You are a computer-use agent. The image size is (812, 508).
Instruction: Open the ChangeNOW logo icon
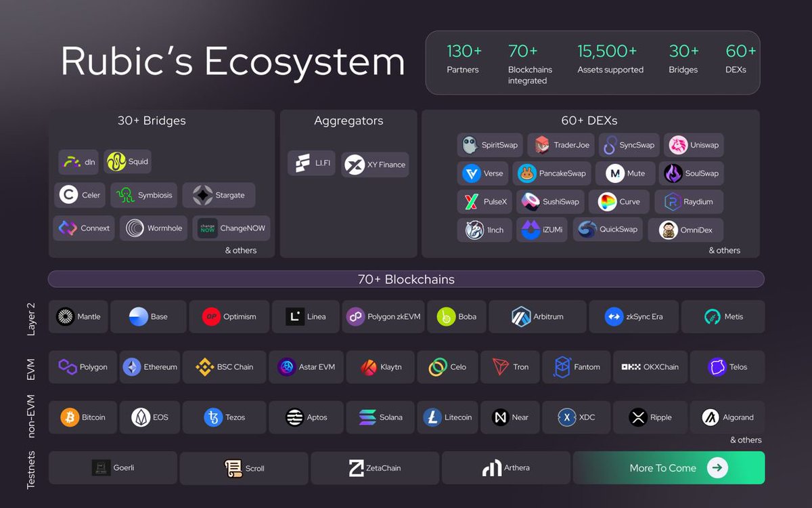point(207,228)
